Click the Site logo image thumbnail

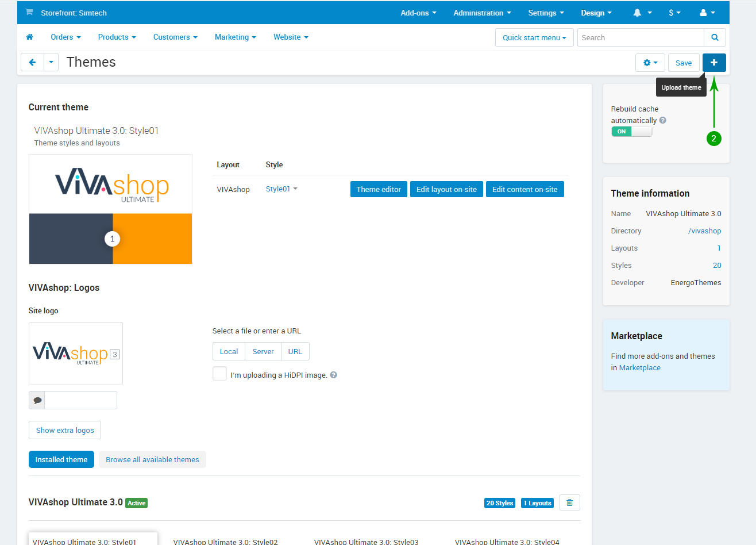76,354
